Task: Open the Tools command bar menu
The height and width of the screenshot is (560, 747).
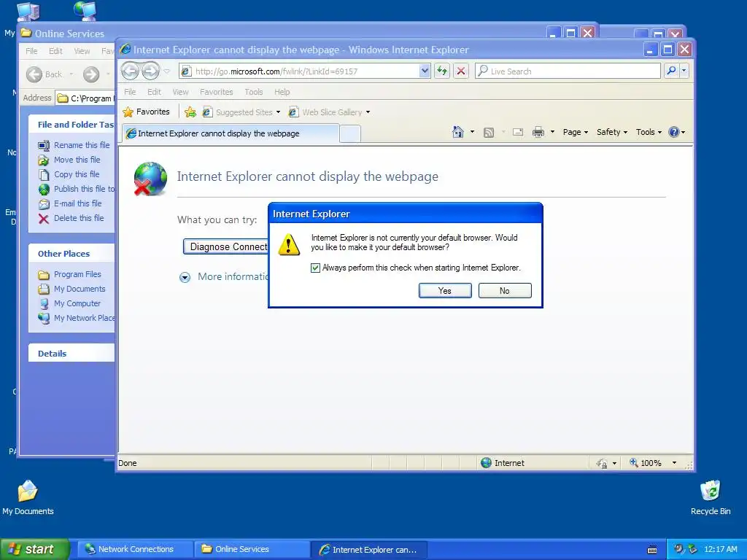Action: point(649,132)
